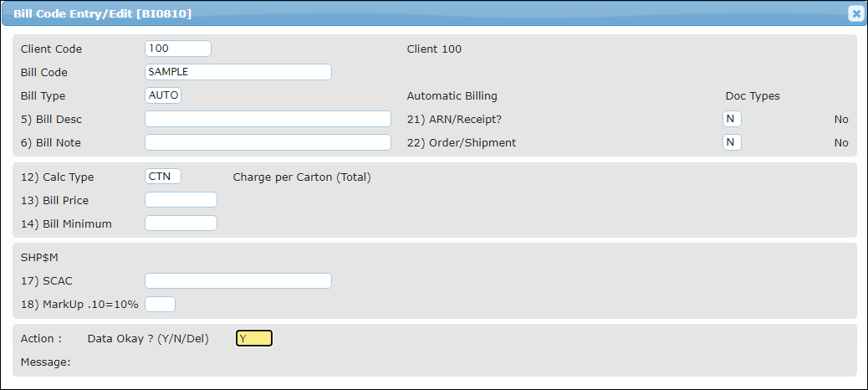The image size is (868, 390).
Task: Click the 'Client 100' description text
Action: (434, 49)
